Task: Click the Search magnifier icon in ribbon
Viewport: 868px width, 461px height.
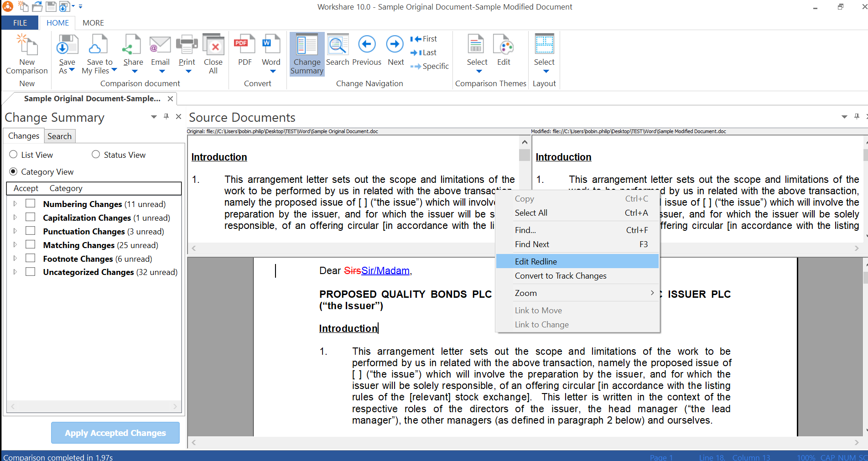Action: pos(338,45)
